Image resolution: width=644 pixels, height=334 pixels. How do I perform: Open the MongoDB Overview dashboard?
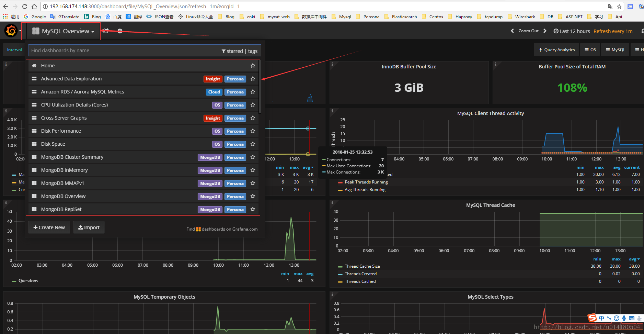(x=143, y=196)
